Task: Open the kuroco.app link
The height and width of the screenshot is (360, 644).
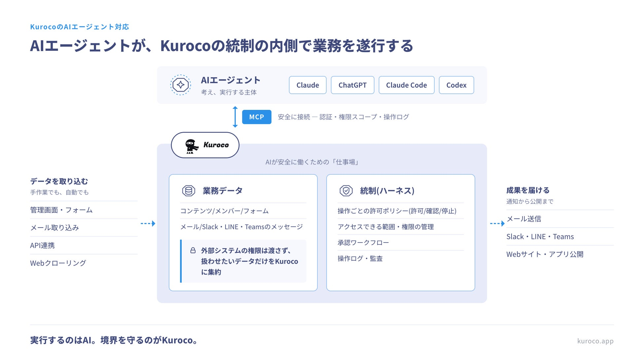Action: point(595,341)
